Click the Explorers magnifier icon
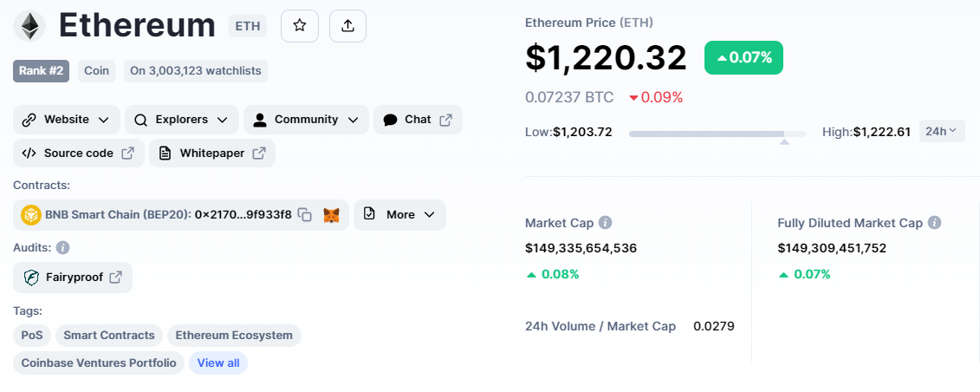The height and width of the screenshot is (392, 980). (x=141, y=120)
